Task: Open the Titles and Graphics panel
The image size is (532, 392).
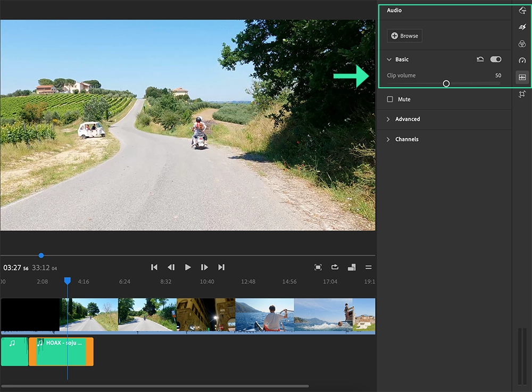Action: click(x=523, y=10)
